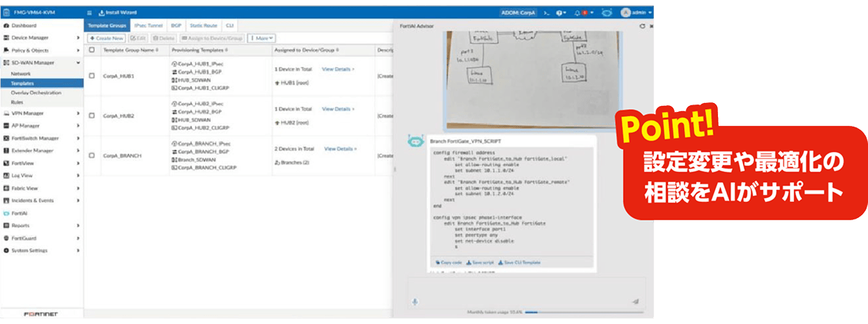Click the microphone icon in chat input
Viewport: 868px width, 324px height.
click(416, 300)
